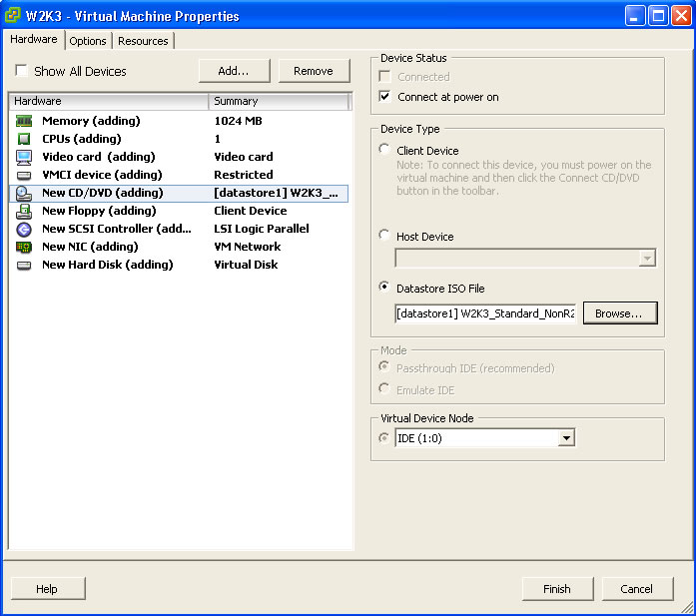Select Client Device radio button
Image resolution: width=696 pixels, height=616 pixels.
tap(384, 149)
